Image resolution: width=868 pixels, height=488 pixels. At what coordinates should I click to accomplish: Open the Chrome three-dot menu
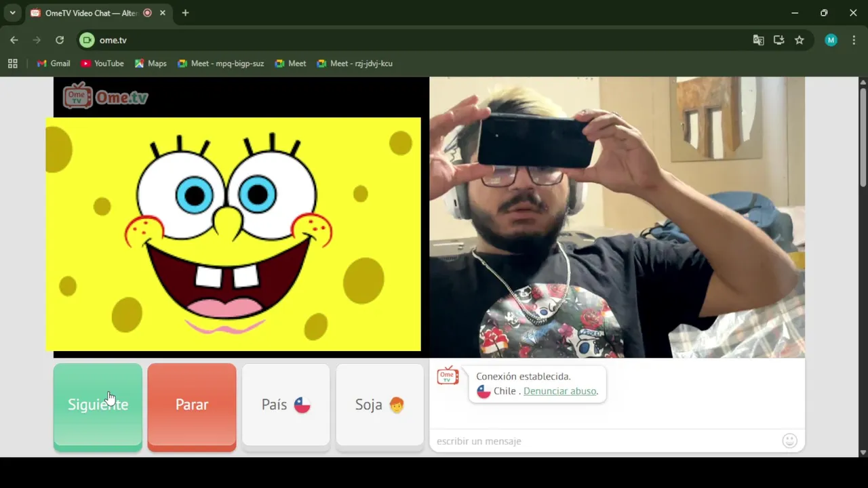point(854,40)
